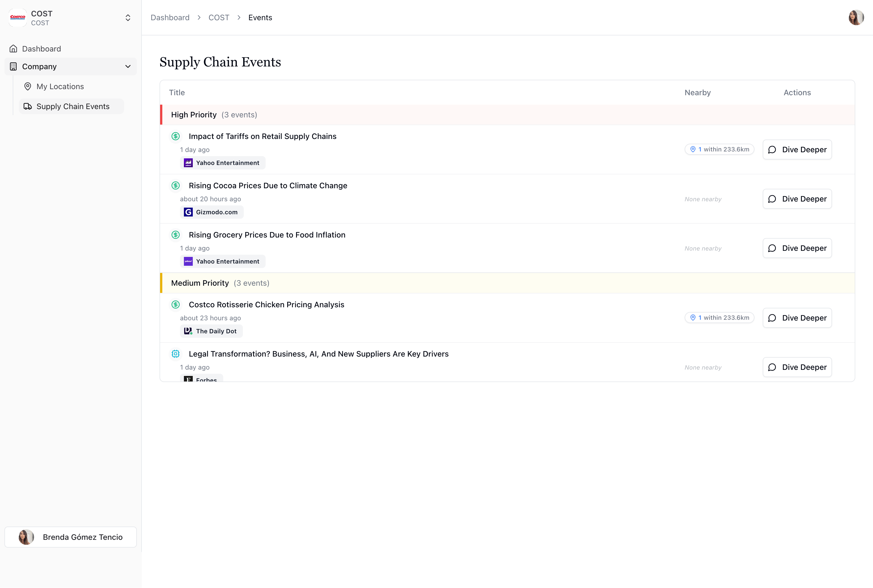Open Yahoo Entertainment source under Impact of Tariffs
Image resolution: width=873 pixels, height=588 pixels.
click(223, 163)
